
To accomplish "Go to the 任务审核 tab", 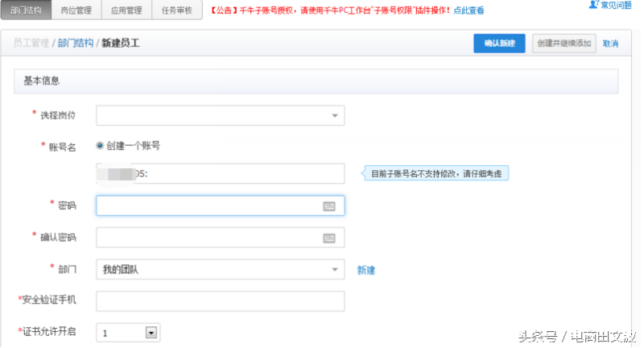I will (x=176, y=11).
